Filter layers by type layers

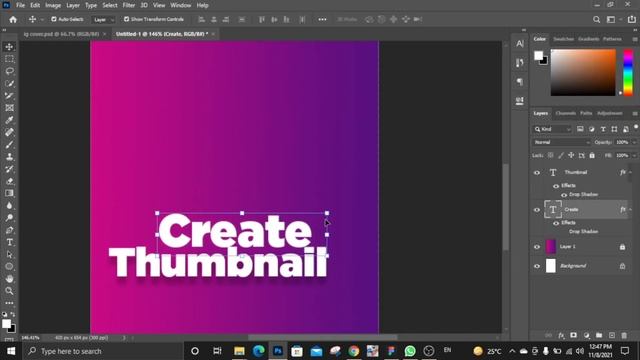click(x=603, y=129)
